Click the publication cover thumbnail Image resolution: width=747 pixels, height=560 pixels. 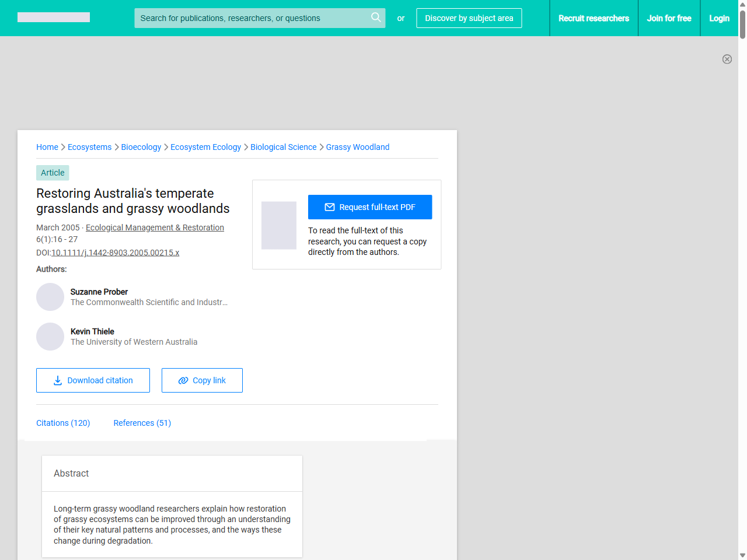click(278, 225)
